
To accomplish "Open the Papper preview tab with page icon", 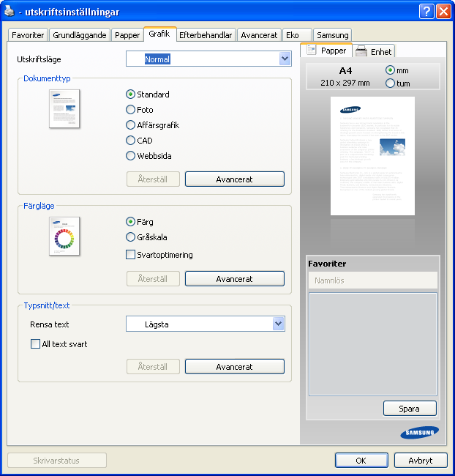I will tap(326, 51).
